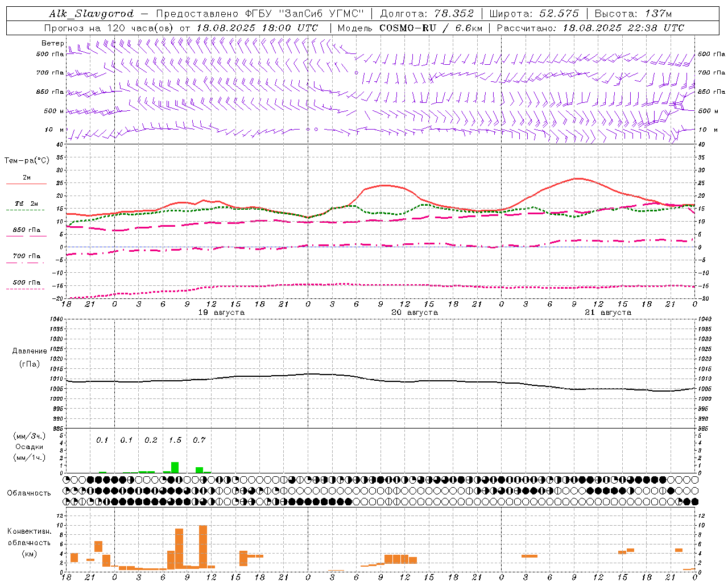Image resolution: width=728 pixels, height=582 pixels.
Task: Click the 20 августа date label
Action: tap(415, 313)
